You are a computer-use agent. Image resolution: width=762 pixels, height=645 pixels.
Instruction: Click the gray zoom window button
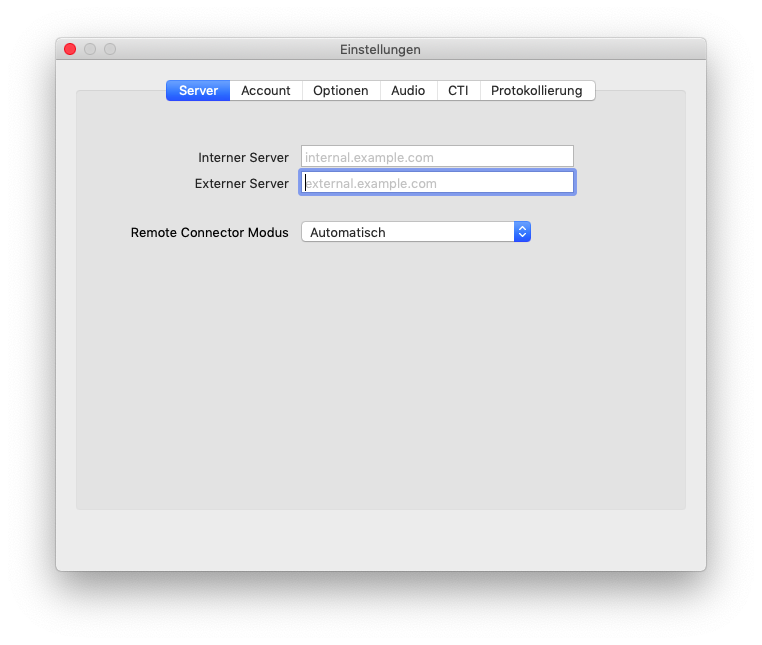110,49
